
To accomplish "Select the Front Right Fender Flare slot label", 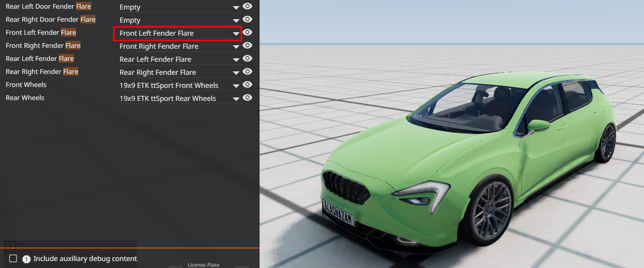I will tap(43, 46).
